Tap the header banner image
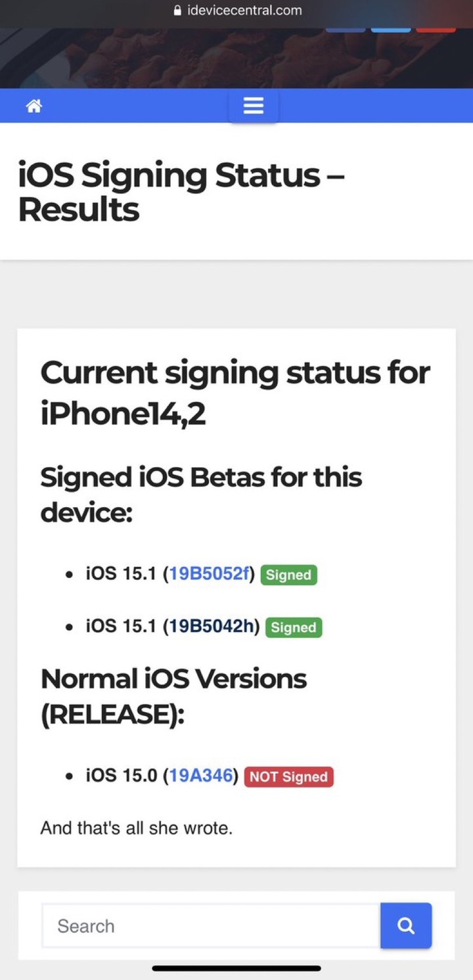The width and height of the screenshot is (473, 980). click(236, 59)
